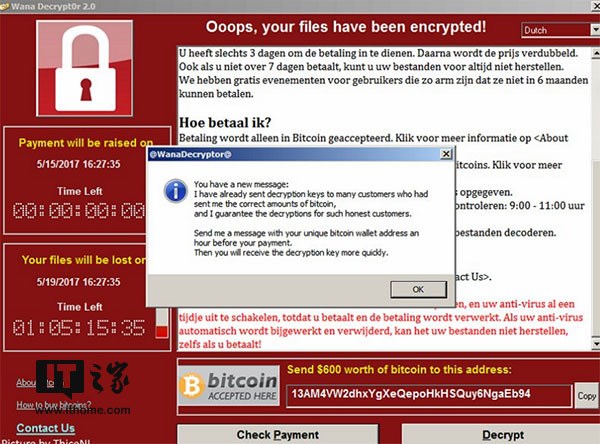Close the @WanaDecryptor@ message dialog
This screenshot has height=444, width=600.
point(446,154)
